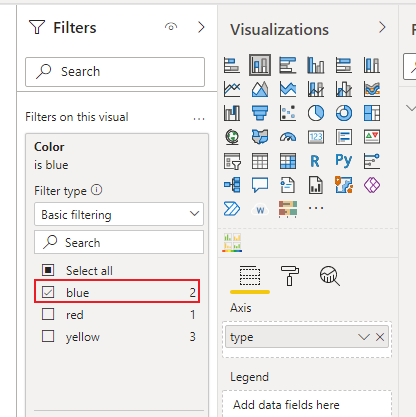Expand the type field dropdown arrow
416x417 pixels.
(x=364, y=337)
